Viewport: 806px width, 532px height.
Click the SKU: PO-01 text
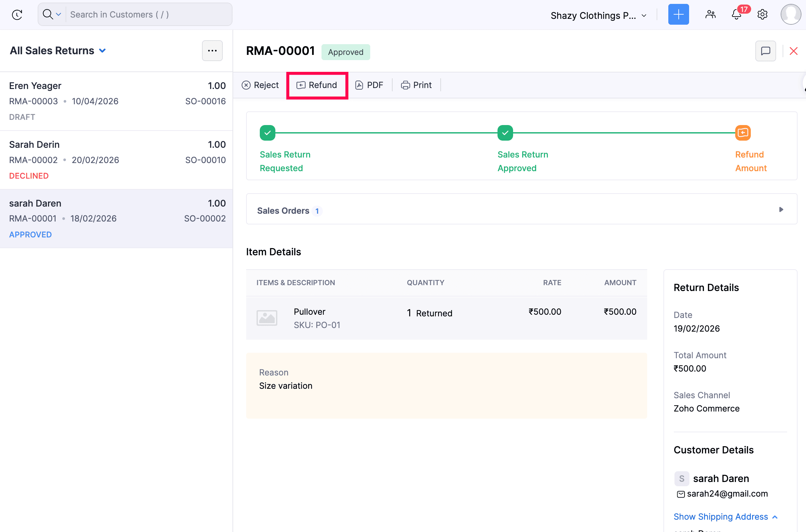317,325
